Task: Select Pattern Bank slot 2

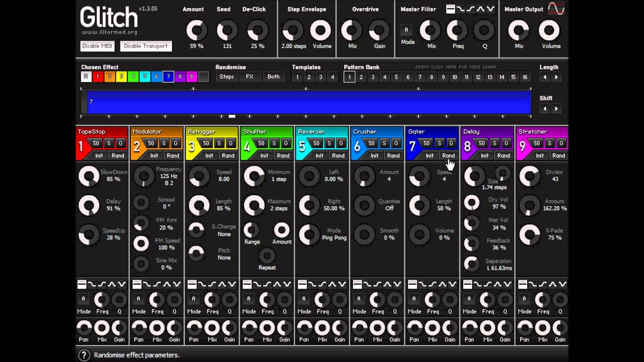Action: 361,77
